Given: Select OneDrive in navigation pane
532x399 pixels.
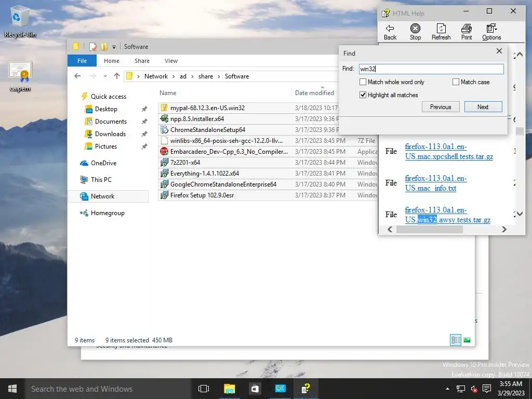Looking at the screenshot, I should [103, 163].
